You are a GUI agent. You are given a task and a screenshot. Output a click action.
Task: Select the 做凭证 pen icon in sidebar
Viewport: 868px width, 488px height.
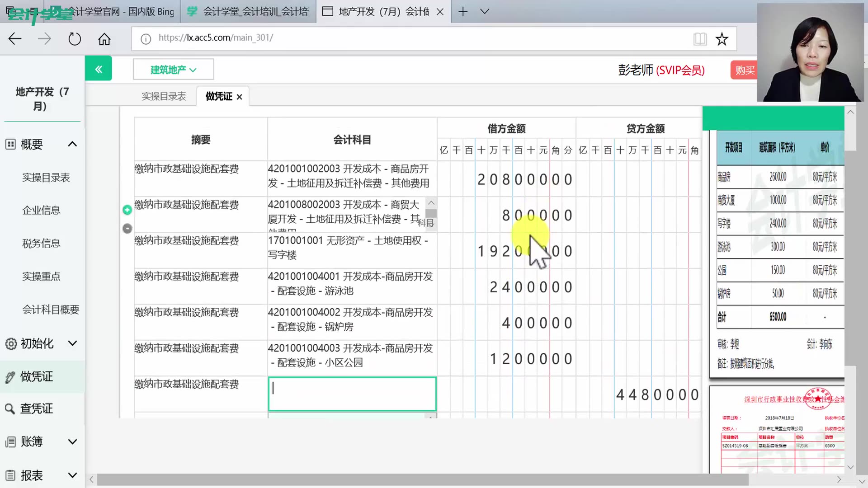(x=10, y=376)
